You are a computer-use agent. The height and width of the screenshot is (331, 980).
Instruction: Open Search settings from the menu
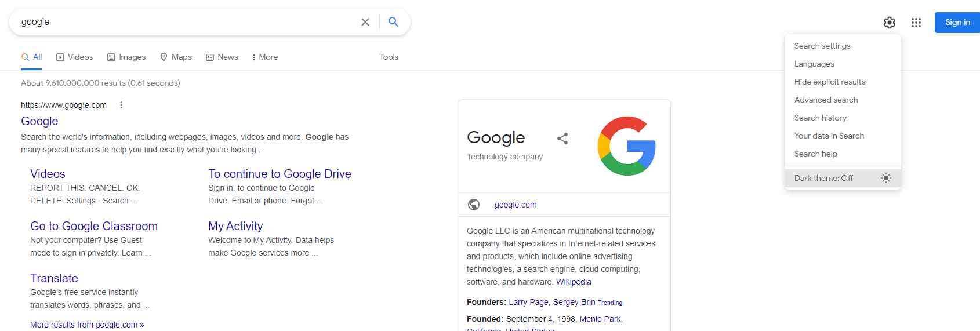coord(822,46)
